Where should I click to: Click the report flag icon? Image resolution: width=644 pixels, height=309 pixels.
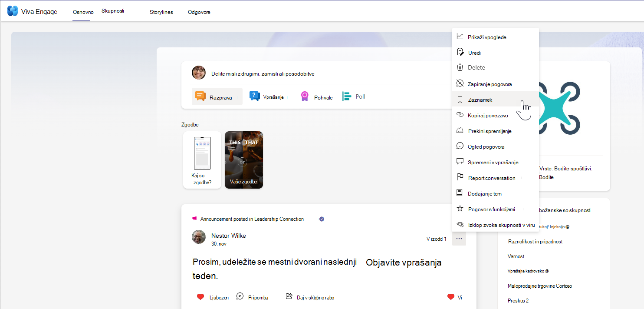[460, 177]
